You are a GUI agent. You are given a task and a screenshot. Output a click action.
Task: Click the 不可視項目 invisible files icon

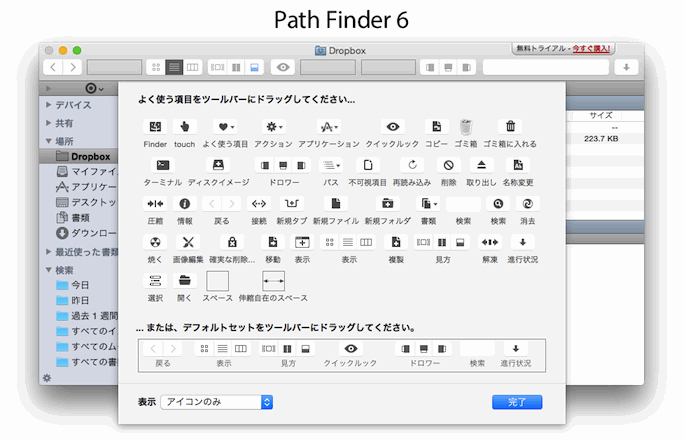click(368, 165)
